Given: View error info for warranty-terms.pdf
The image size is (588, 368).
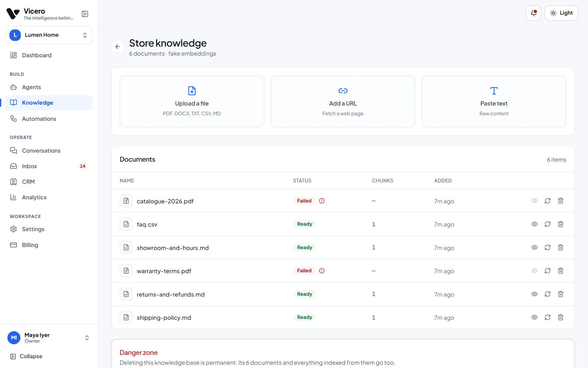Looking at the screenshot, I should pyautogui.click(x=322, y=271).
